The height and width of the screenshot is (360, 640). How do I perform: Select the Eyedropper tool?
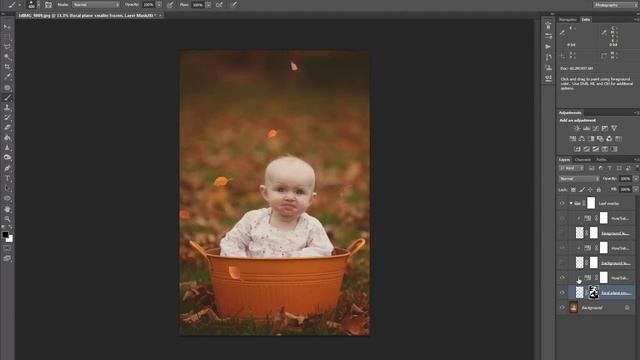7,77
